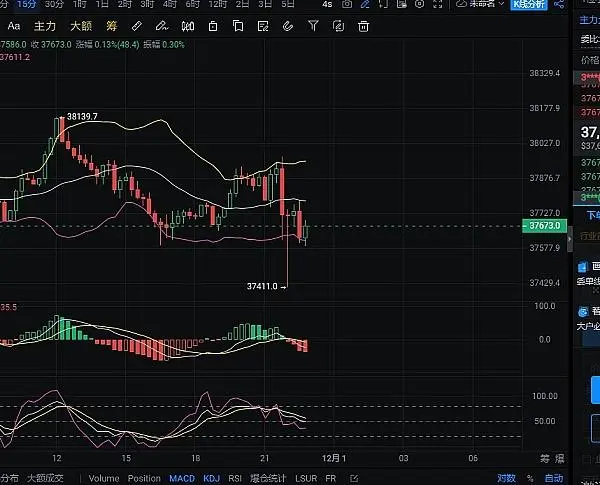Click the 38329.4 price axis label
This screenshot has height=485, width=600.
pos(545,73)
